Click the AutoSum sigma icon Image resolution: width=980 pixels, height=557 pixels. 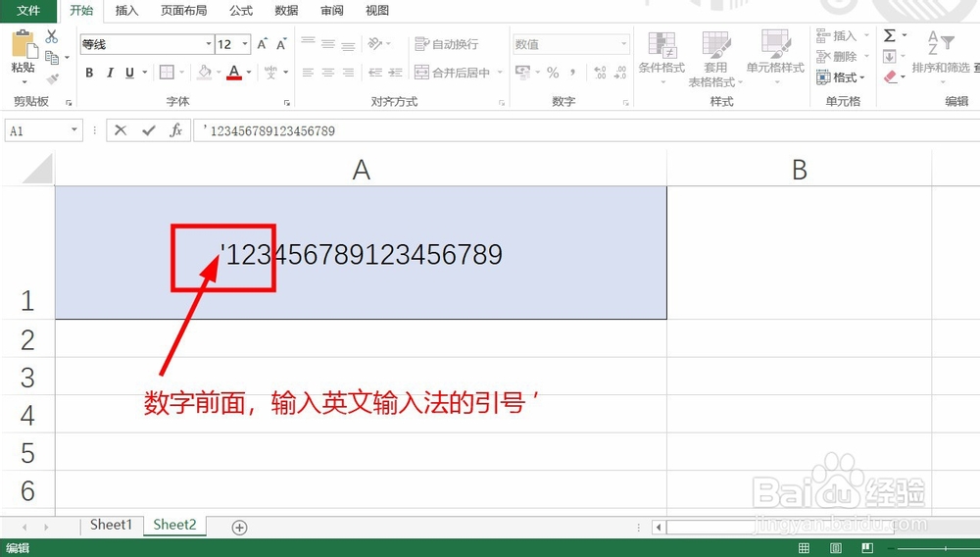pos(890,35)
